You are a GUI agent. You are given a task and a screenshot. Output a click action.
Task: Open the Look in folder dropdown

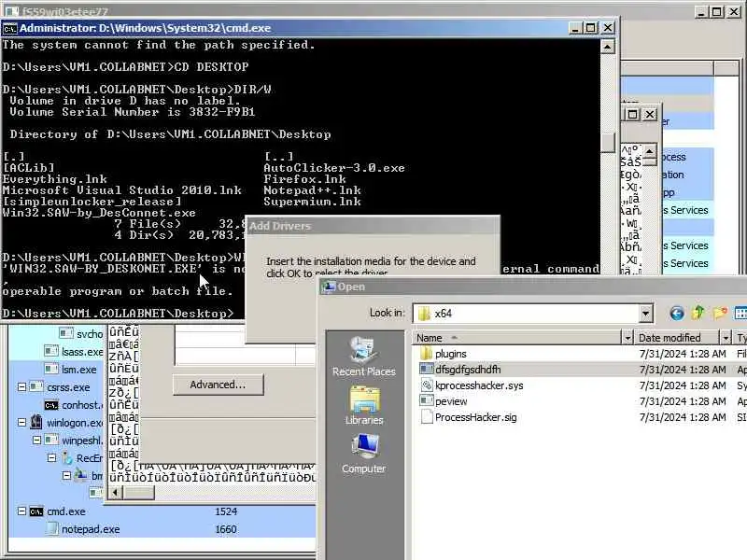pos(645,314)
